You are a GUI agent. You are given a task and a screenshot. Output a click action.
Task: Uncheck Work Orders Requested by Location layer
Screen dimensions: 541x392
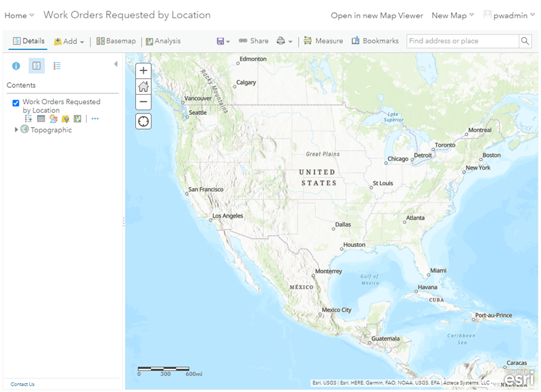[x=16, y=103]
